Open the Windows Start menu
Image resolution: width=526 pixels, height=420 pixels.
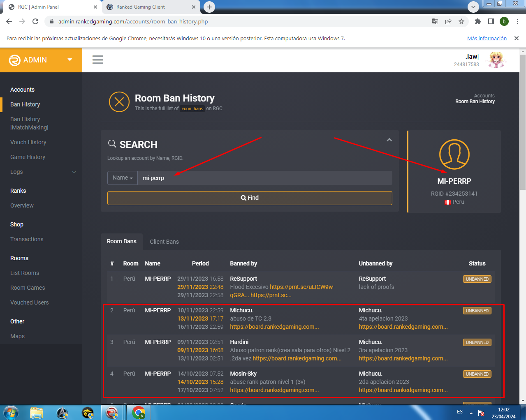pos(11,413)
